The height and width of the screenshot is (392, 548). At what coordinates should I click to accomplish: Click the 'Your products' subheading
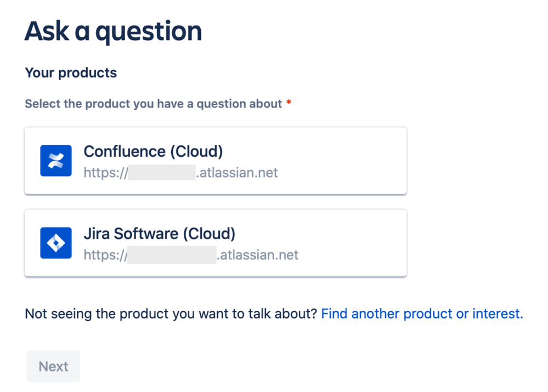(x=71, y=73)
